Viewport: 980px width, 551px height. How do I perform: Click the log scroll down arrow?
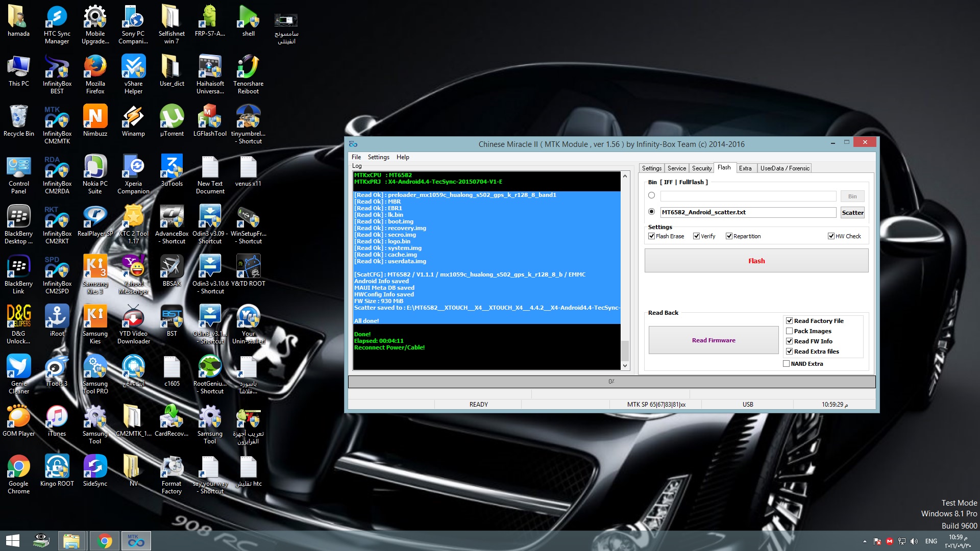tap(625, 366)
